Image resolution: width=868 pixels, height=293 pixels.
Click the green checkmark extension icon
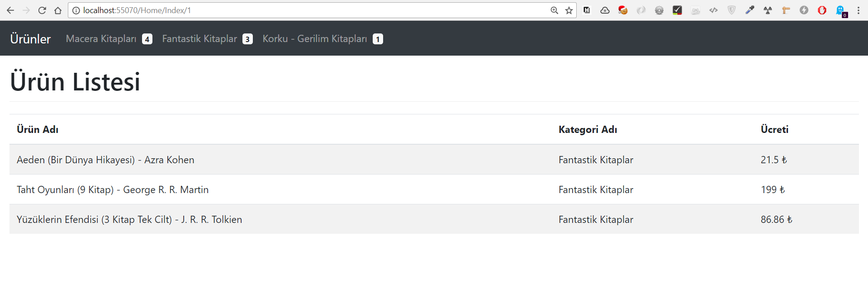677,10
